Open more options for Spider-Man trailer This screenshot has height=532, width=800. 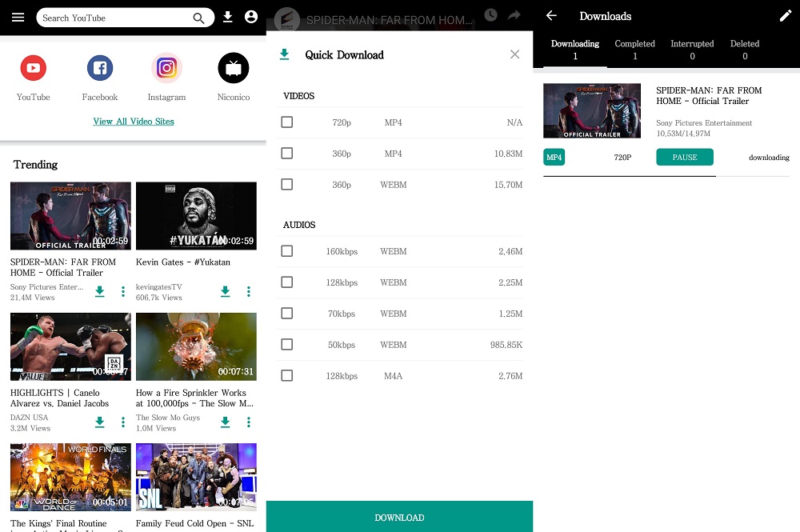pos(123,291)
